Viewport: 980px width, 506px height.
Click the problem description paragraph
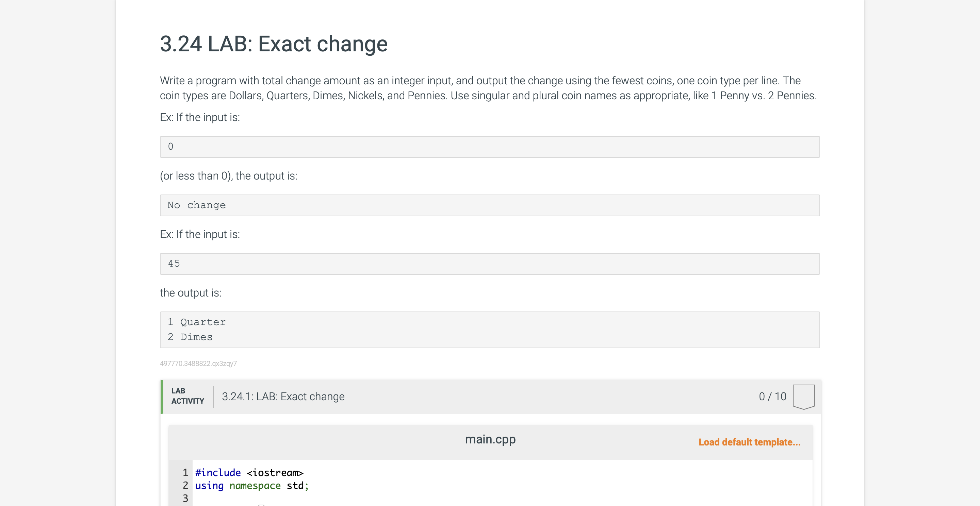coord(488,88)
